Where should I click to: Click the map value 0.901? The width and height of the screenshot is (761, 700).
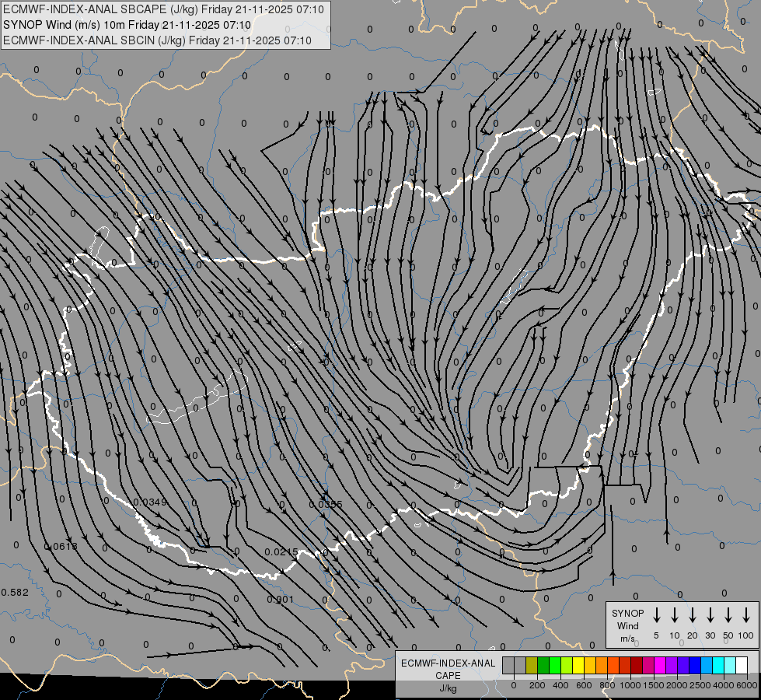pos(281,600)
